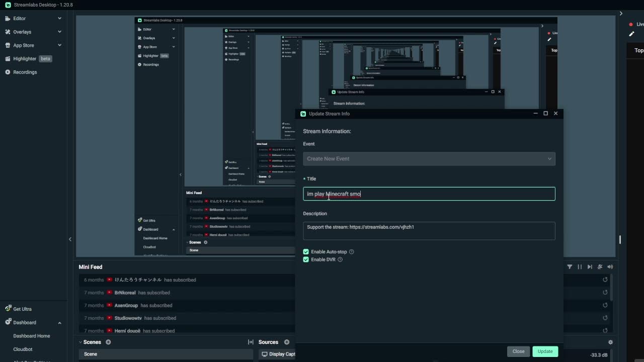Open the Highlighter beta section in the sidebar
Screen dimensions: 644x362
coord(33,59)
